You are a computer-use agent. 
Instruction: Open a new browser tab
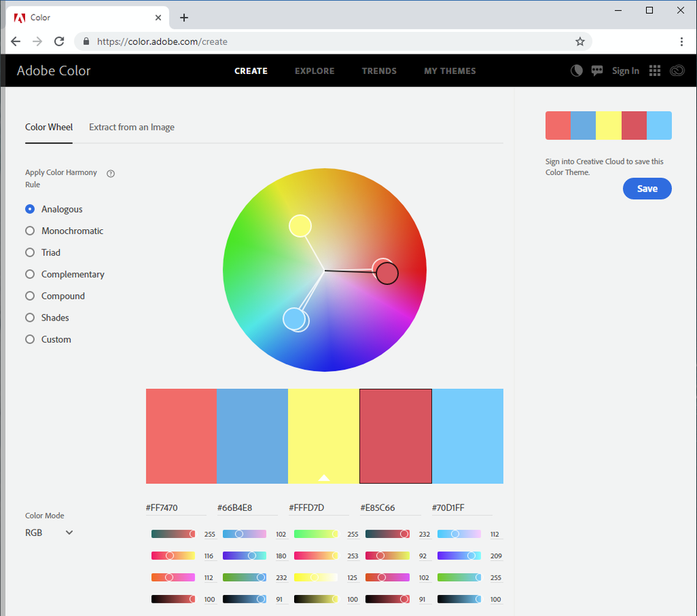184,17
